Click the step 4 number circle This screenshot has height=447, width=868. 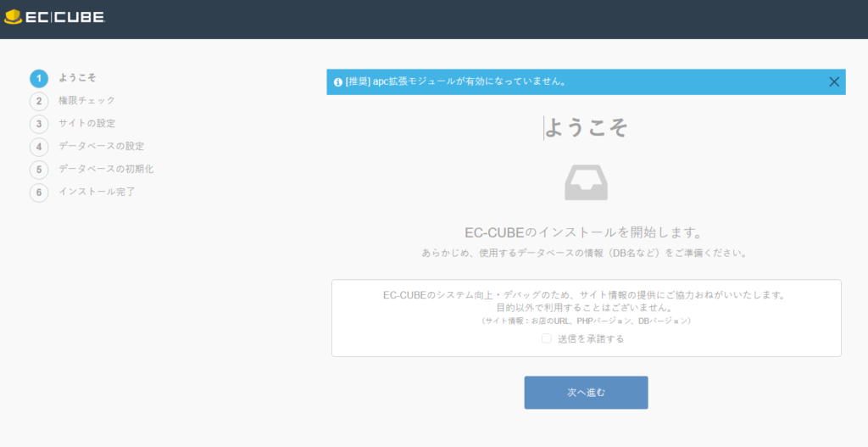[39, 147]
